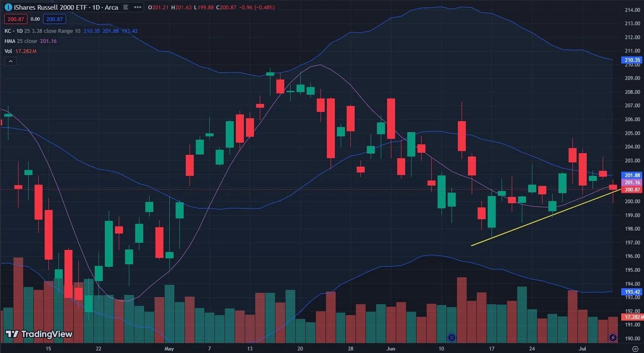The height and width of the screenshot is (353, 644).
Task: Click the 193.42 label on the price scale
Action: pyautogui.click(x=633, y=292)
